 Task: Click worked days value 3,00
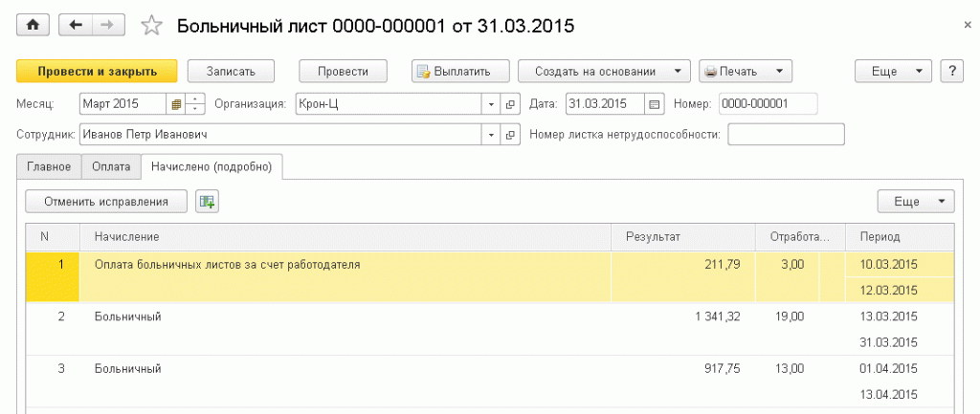[792, 265]
